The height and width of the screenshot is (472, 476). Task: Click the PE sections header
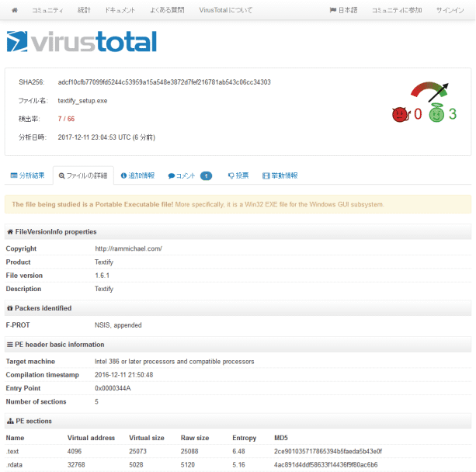(238, 421)
